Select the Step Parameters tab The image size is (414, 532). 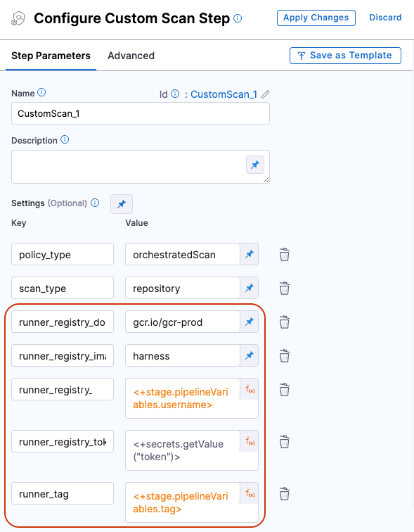pos(51,56)
